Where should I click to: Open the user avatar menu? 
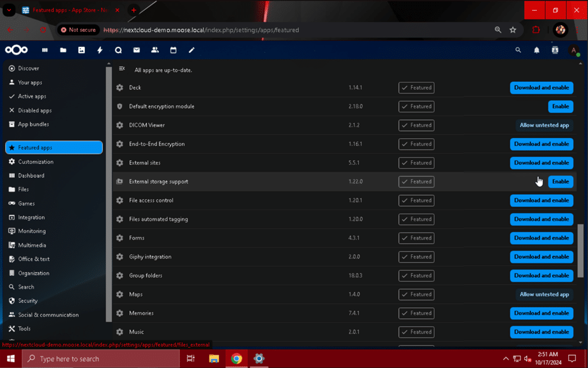[574, 50]
